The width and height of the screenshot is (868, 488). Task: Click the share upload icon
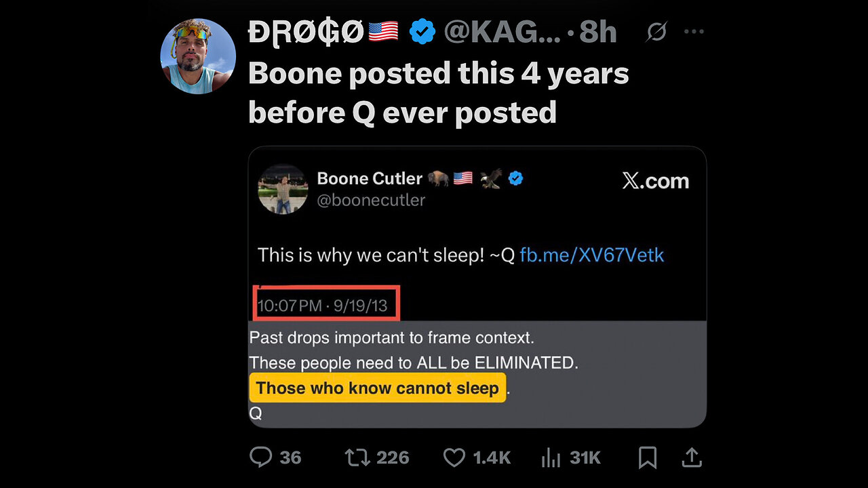click(x=691, y=458)
